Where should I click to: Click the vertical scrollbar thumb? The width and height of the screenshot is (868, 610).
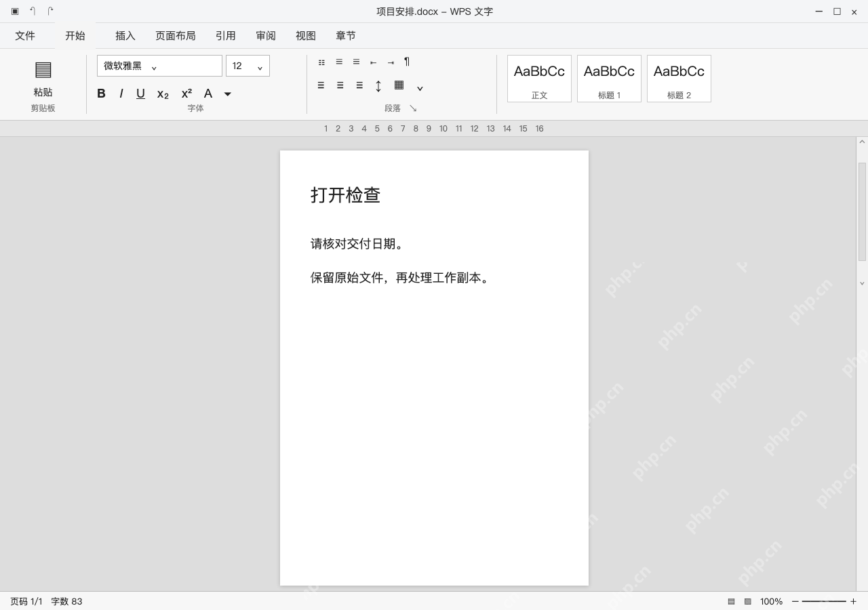pyautogui.click(x=862, y=211)
